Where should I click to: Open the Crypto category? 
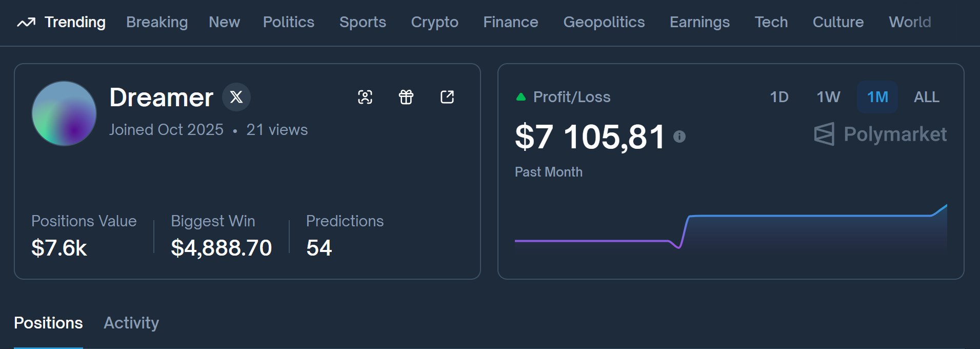435,22
